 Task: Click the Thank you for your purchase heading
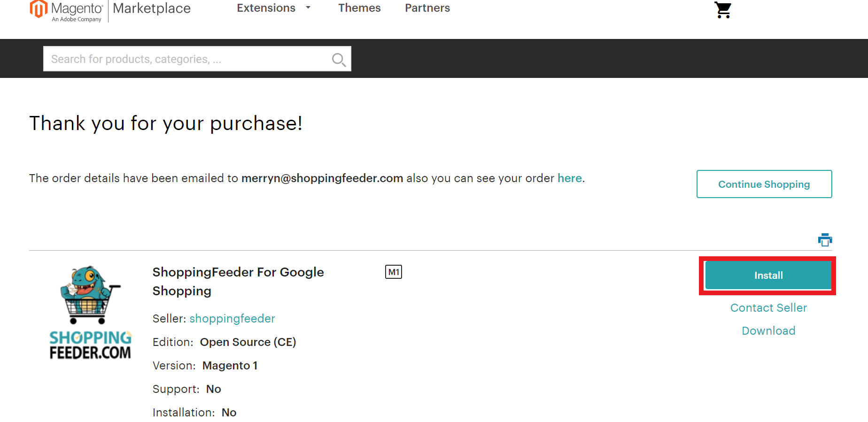166,123
